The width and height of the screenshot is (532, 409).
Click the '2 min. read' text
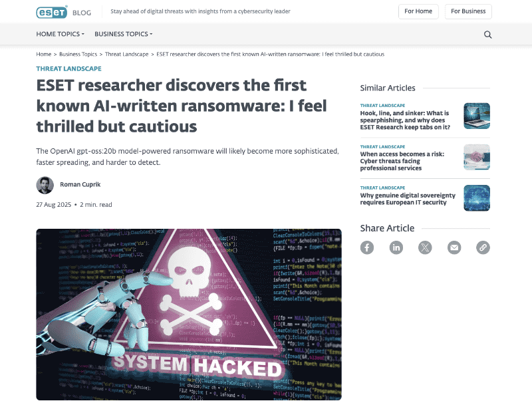pos(96,205)
